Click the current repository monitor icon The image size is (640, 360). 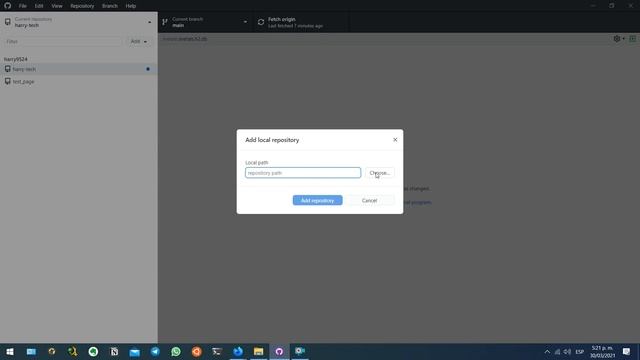[8, 22]
